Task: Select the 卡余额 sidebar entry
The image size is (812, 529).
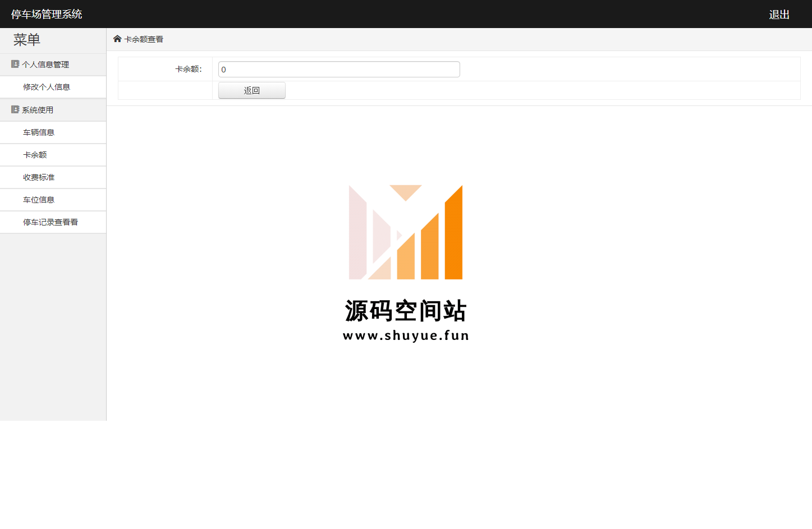Action: tap(53, 155)
